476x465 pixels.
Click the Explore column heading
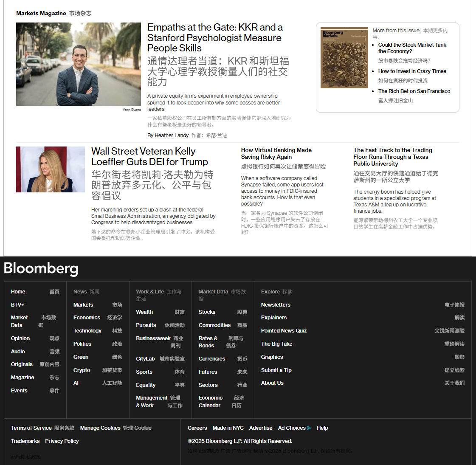click(x=270, y=292)
